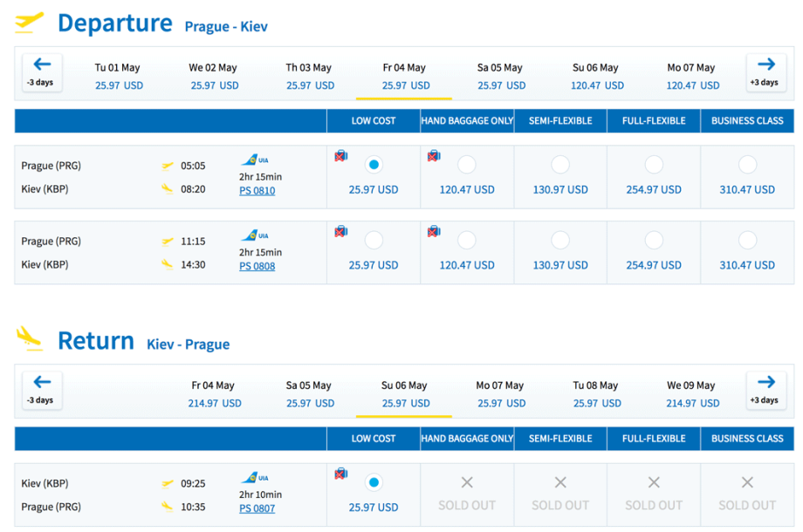Pick Full-Flexible fare for the 11:15 flight
Viewport: 803px width, 532px height.
coord(654,240)
